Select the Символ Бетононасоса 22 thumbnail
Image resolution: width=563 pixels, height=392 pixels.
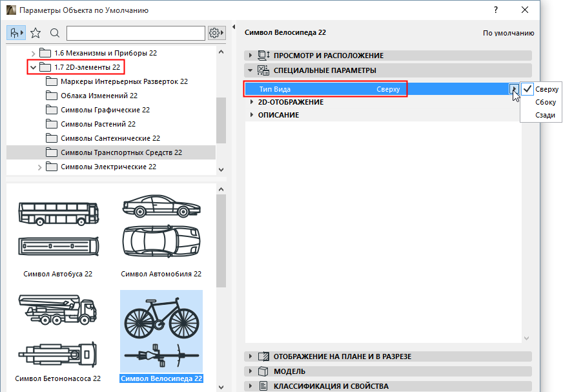coord(58,336)
